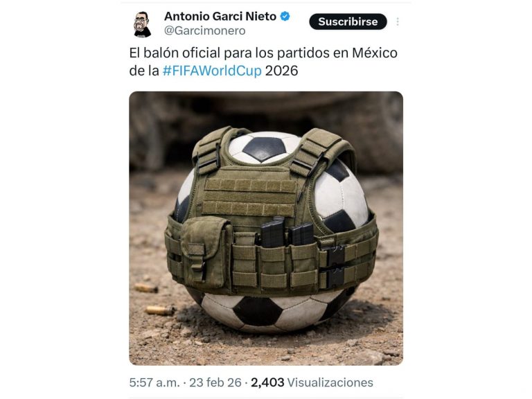Click the black pentagon atop the ball
Viewport: 532px width, 399px height.
265,149
